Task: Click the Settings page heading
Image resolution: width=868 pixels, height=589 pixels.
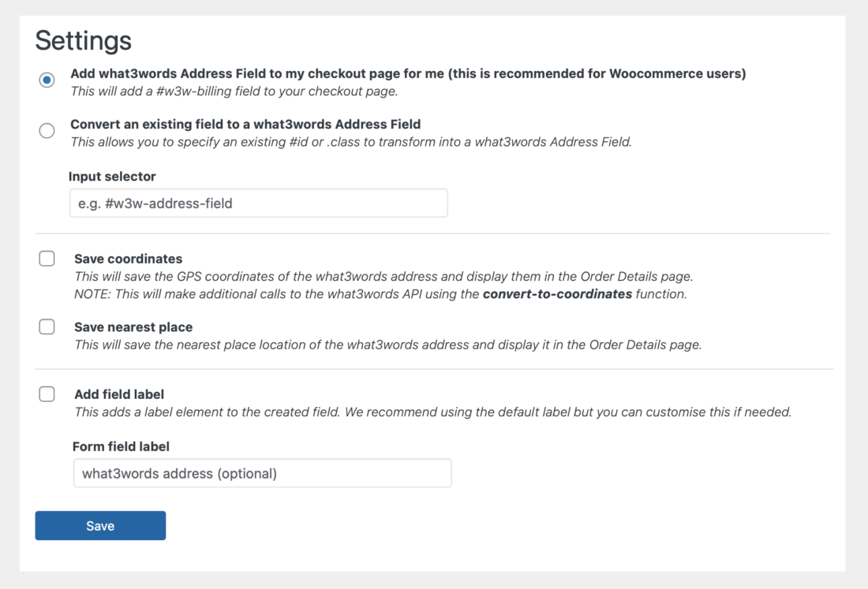Action: [x=84, y=40]
